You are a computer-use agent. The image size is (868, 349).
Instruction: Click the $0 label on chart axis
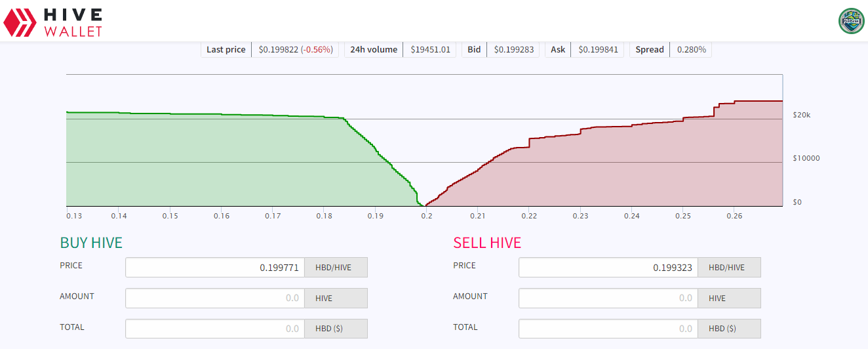pyautogui.click(x=797, y=202)
